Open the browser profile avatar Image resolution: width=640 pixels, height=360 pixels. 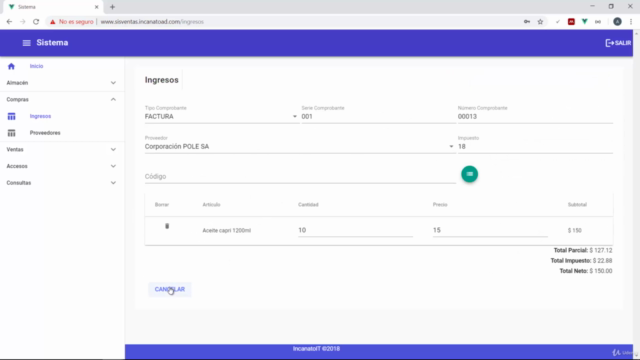617,22
